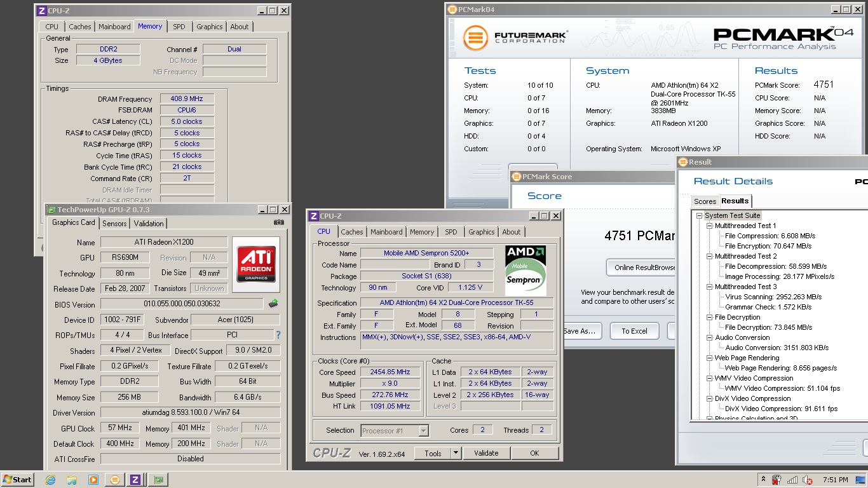
Task: Click the GPU-Z Name field ATI Radeon X1200
Action: pyautogui.click(x=164, y=242)
